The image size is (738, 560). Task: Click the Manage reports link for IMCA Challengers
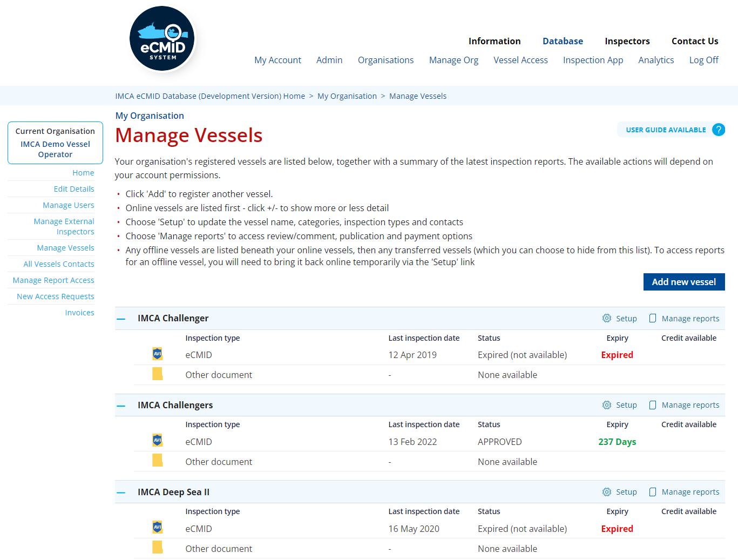pos(690,405)
